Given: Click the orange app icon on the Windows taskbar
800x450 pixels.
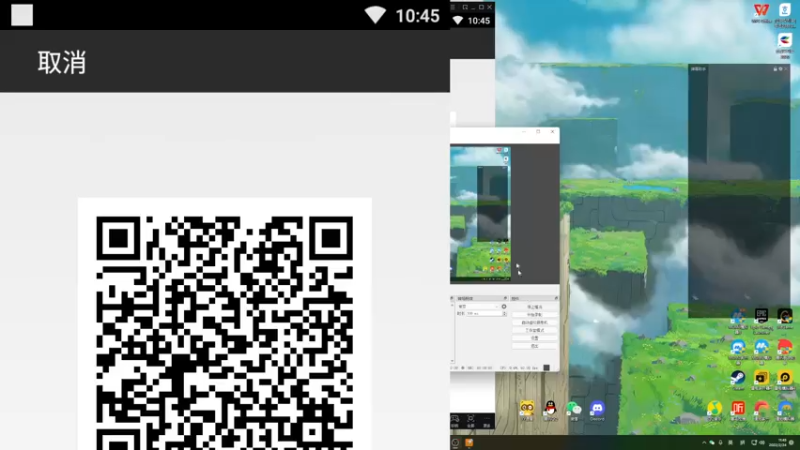Looking at the screenshot, I should [469, 443].
